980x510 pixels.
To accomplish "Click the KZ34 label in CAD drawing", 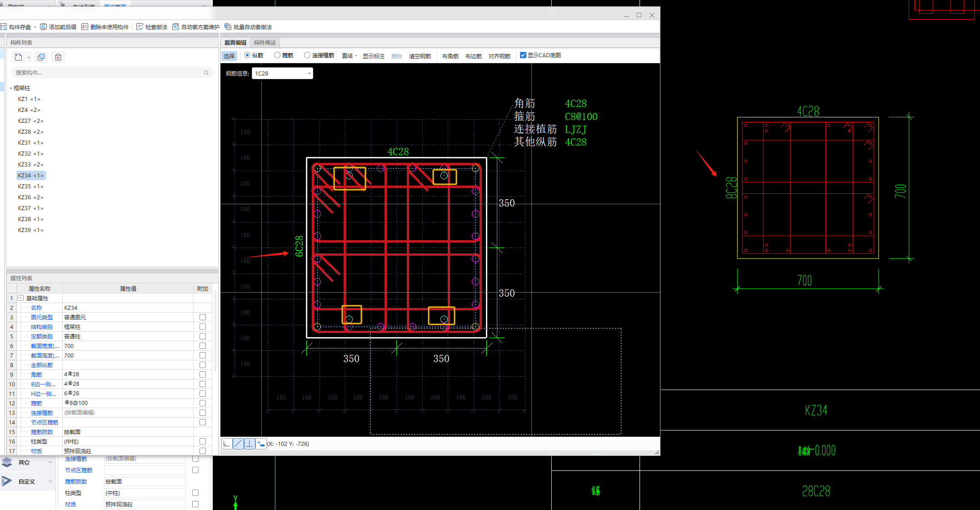I will 816,410.
